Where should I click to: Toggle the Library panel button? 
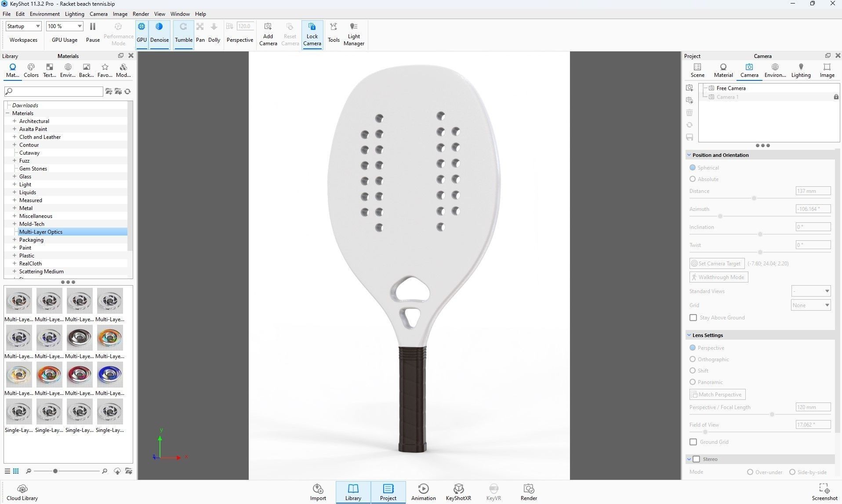tap(353, 492)
